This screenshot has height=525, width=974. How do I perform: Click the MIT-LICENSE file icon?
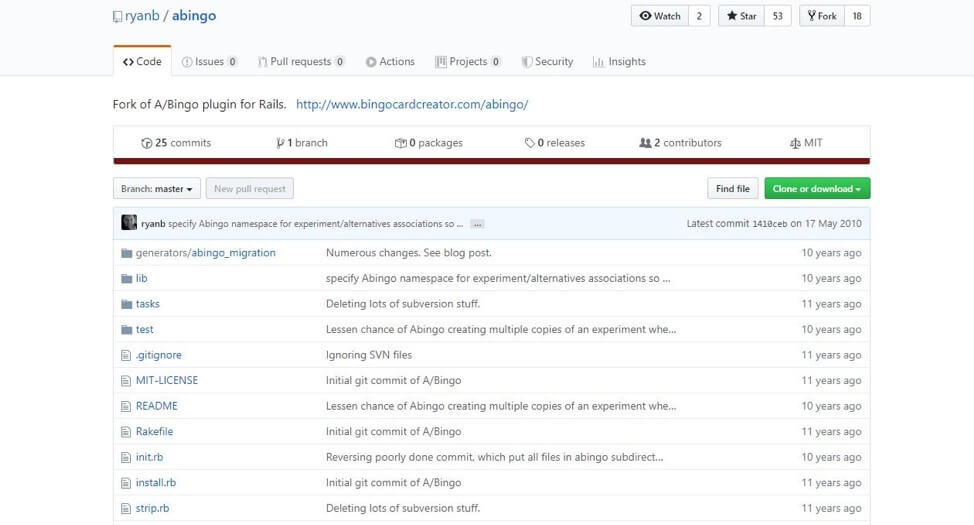pyautogui.click(x=126, y=381)
